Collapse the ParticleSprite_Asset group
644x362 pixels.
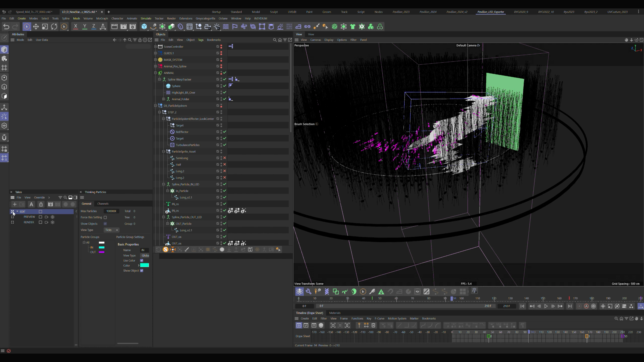(163, 151)
